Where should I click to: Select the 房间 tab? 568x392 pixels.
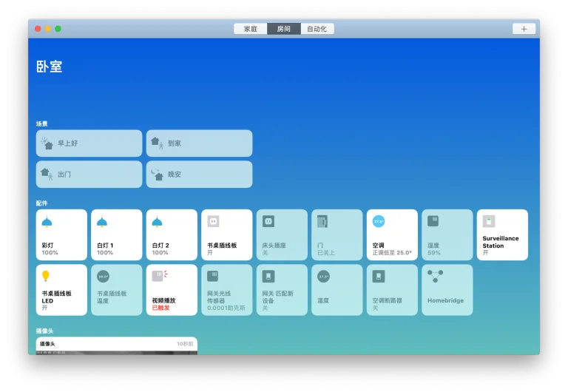284,29
